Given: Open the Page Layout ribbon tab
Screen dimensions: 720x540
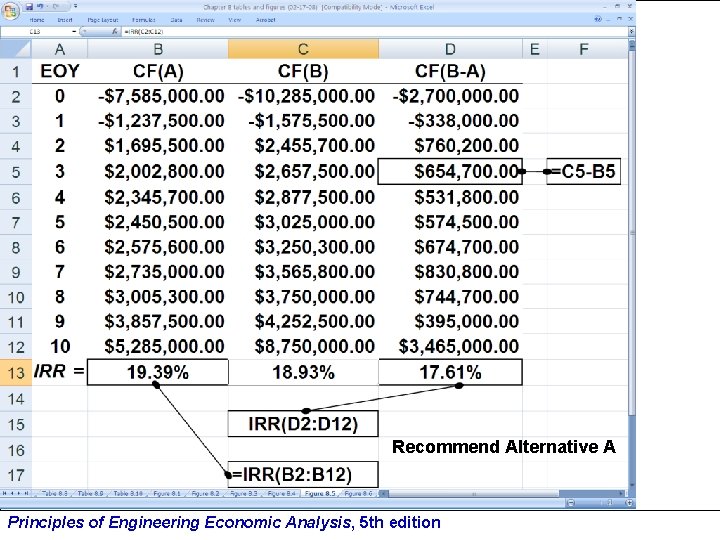Looking at the screenshot, I should click(103, 20).
